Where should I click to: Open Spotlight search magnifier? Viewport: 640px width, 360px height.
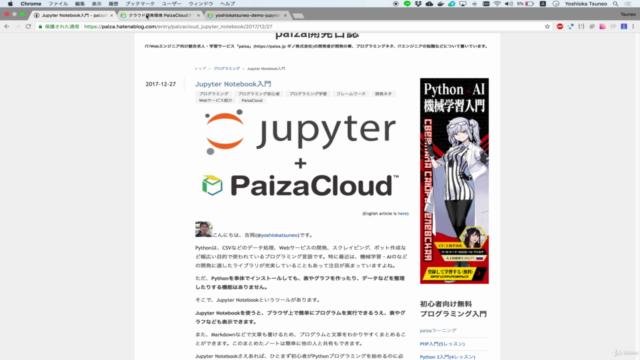click(616, 4)
